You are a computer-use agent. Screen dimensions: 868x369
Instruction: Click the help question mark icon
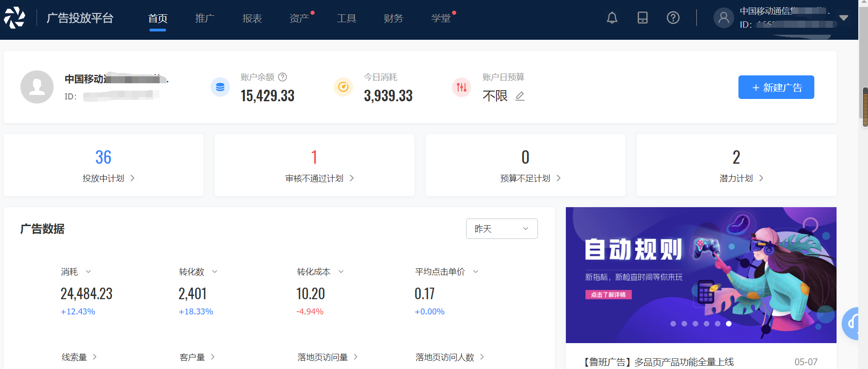tap(673, 18)
